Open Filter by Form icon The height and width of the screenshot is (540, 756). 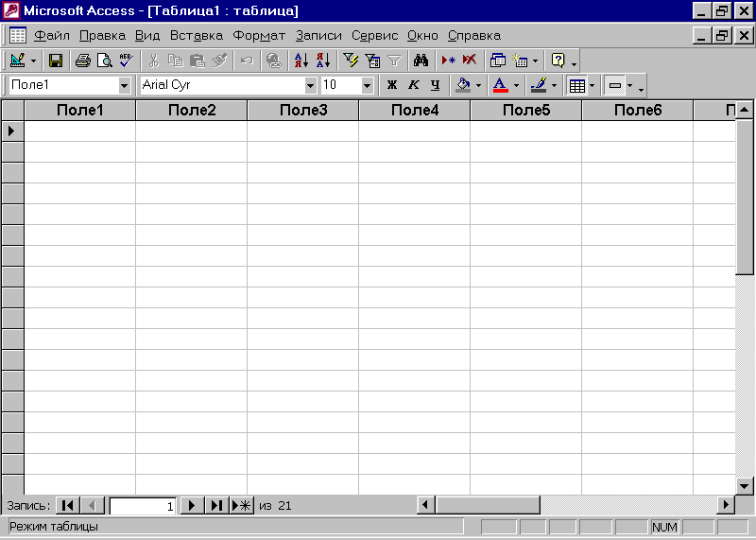[372, 61]
